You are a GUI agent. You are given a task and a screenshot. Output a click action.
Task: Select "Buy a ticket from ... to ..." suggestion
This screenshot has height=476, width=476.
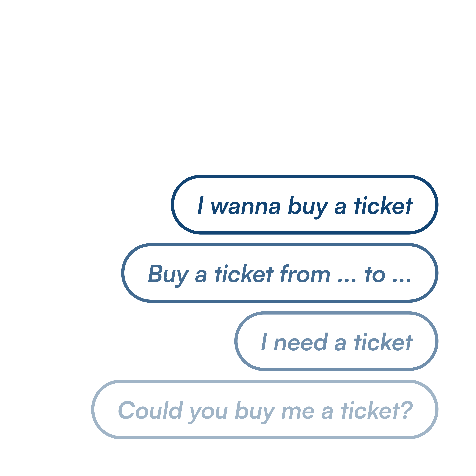click(280, 273)
